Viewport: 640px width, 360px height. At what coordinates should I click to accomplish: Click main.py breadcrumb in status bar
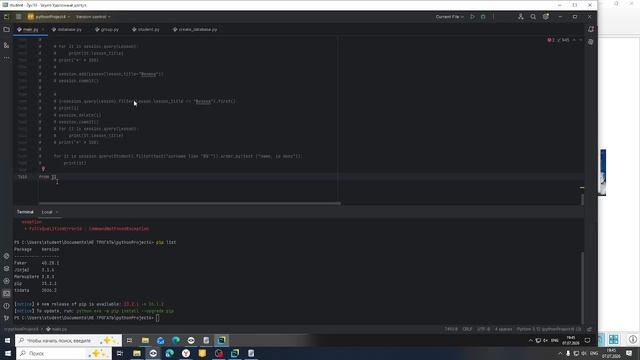pyautogui.click(x=57, y=329)
